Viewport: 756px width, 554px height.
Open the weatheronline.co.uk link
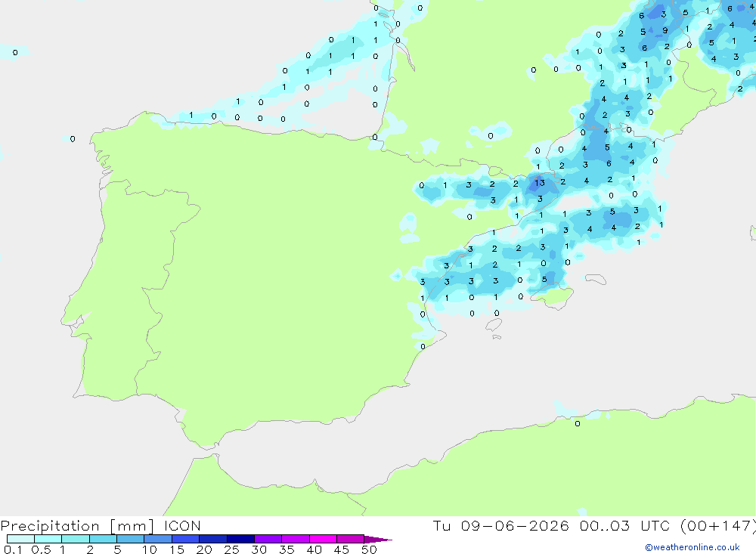[692, 547]
